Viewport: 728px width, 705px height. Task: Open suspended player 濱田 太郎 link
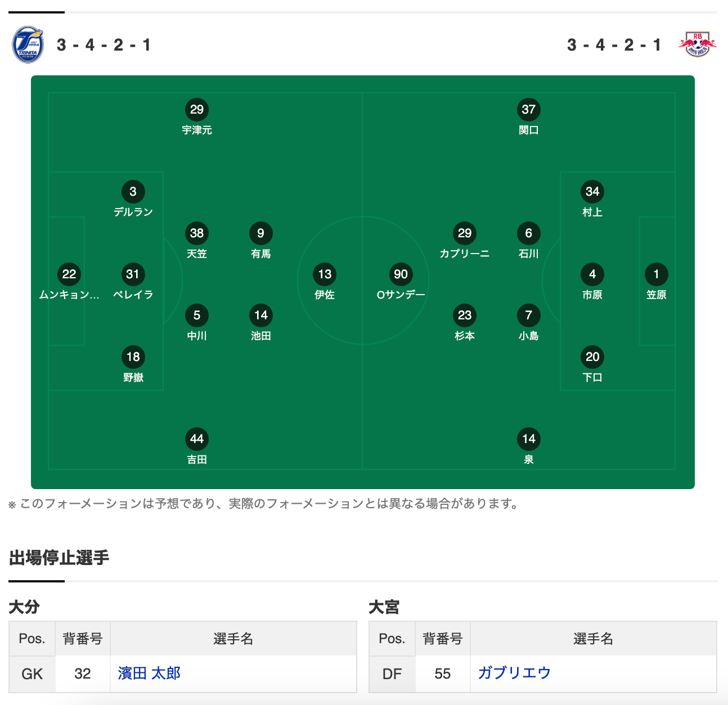pyautogui.click(x=149, y=673)
